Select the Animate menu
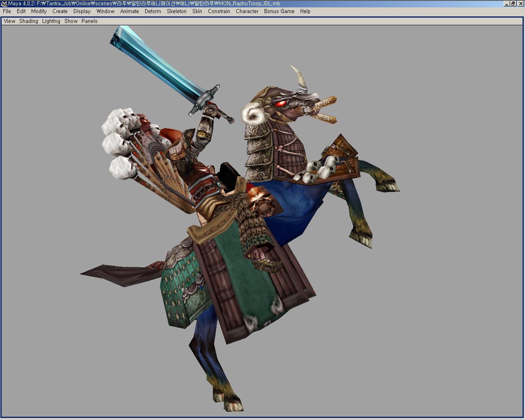Image resolution: width=525 pixels, height=420 pixels. 130,11
